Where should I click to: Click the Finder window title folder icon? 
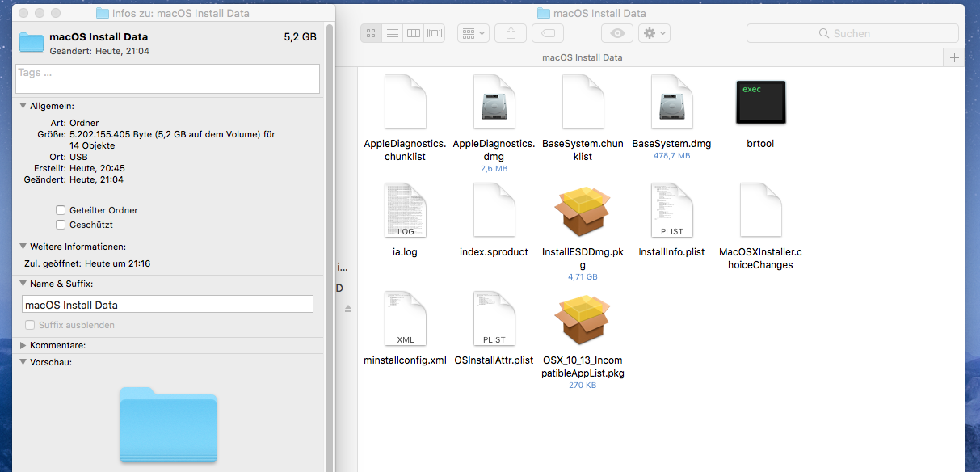[x=543, y=13]
